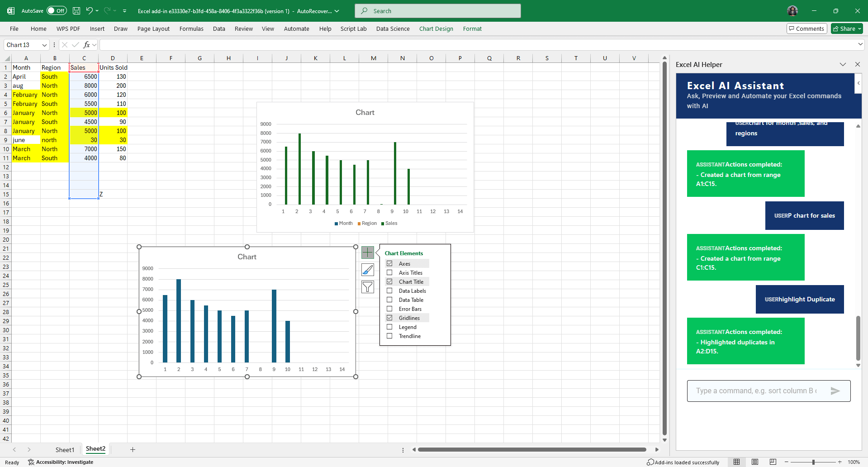Enable the Data Labels checkbox
The image size is (868, 467).
389,291
